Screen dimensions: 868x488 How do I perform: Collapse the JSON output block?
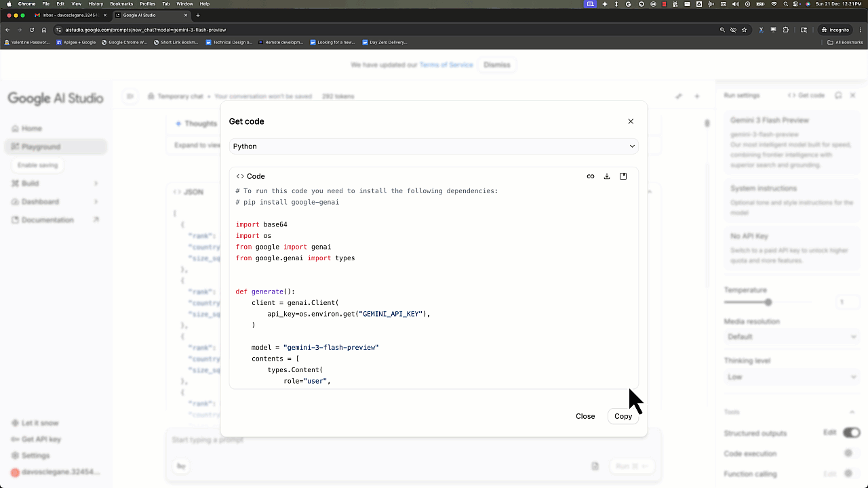(x=650, y=192)
